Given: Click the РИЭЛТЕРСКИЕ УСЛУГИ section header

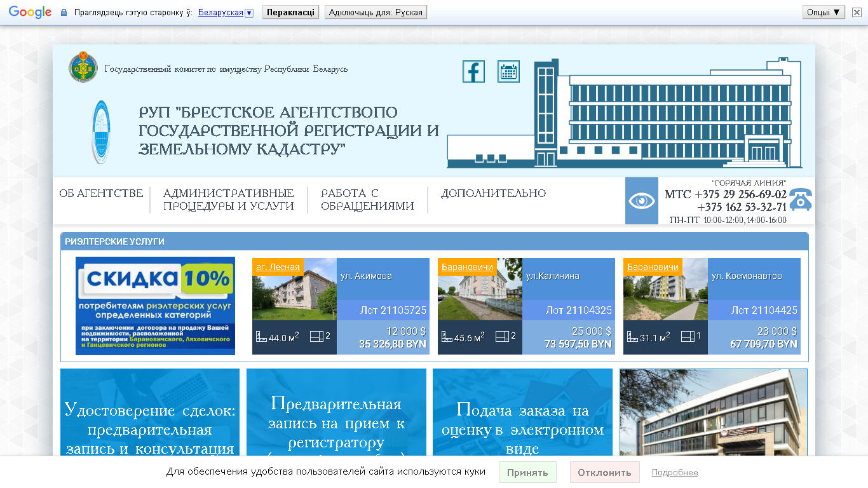Looking at the screenshot, I should pos(435,241).
